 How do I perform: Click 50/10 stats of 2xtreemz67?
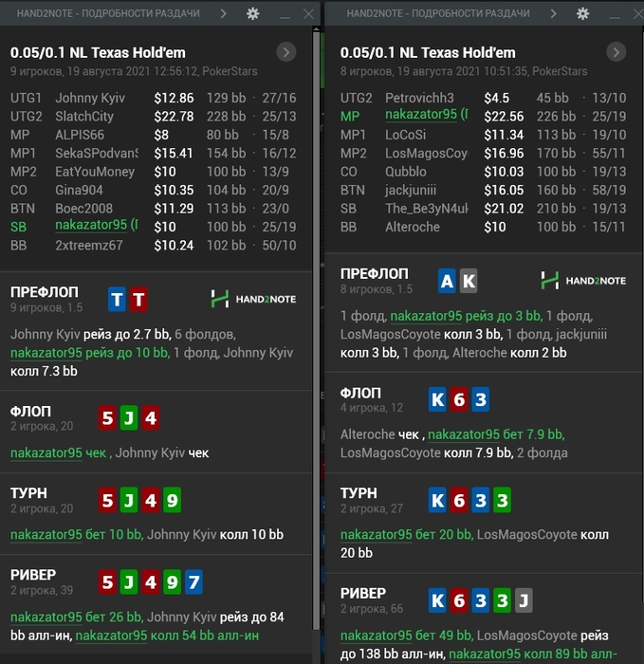pyautogui.click(x=279, y=245)
